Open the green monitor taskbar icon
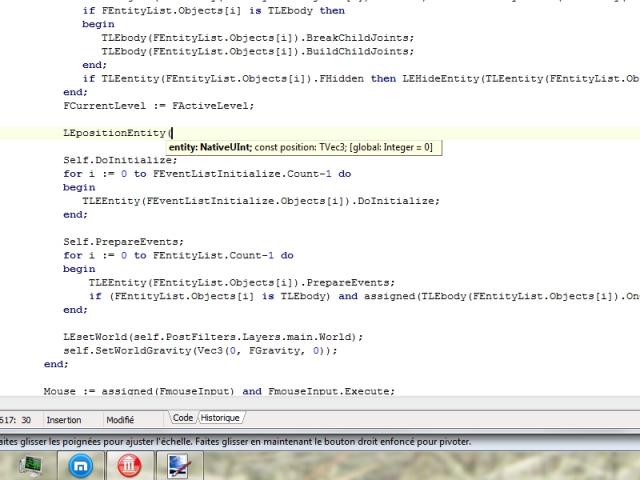This screenshot has width=640, height=480. click(x=31, y=466)
